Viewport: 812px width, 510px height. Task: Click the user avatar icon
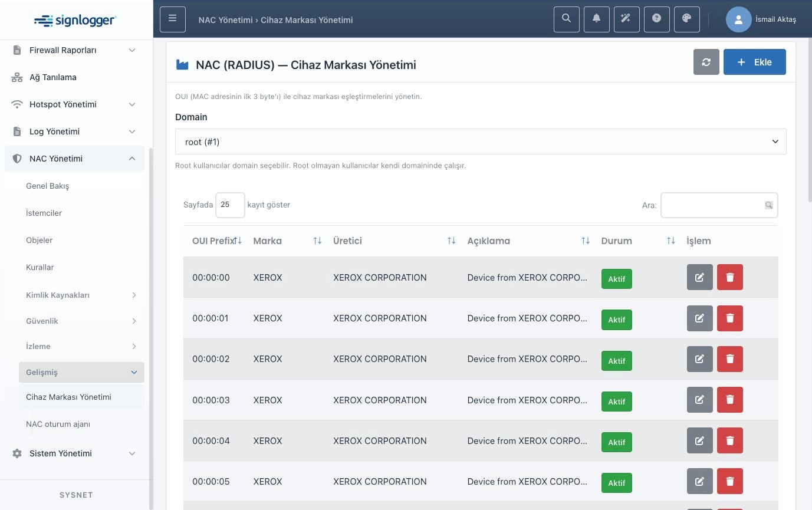pos(738,19)
